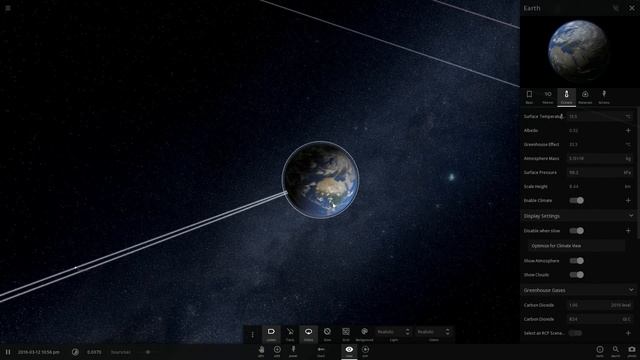This screenshot has height=360, width=640.
Task: Switch to the Motion tab
Action: click(x=548, y=97)
